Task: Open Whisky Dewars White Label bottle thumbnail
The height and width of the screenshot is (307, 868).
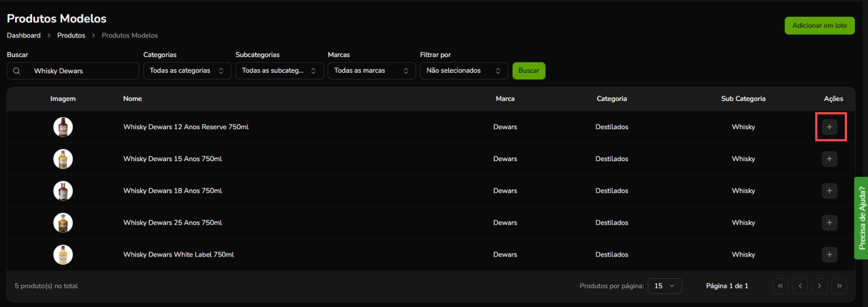Action: [x=63, y=255]
